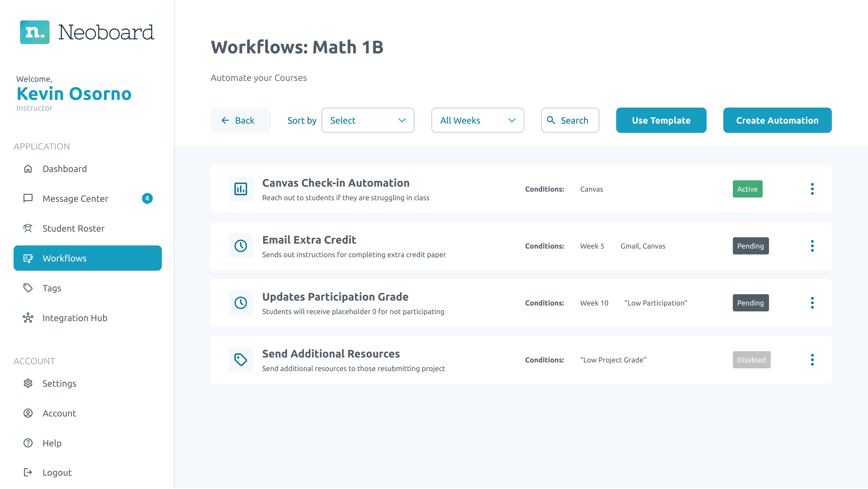Toggle Email Extra Credit Pending status
Image resolution: width=868 pixels, height=489 pixels.
point(751,246)
